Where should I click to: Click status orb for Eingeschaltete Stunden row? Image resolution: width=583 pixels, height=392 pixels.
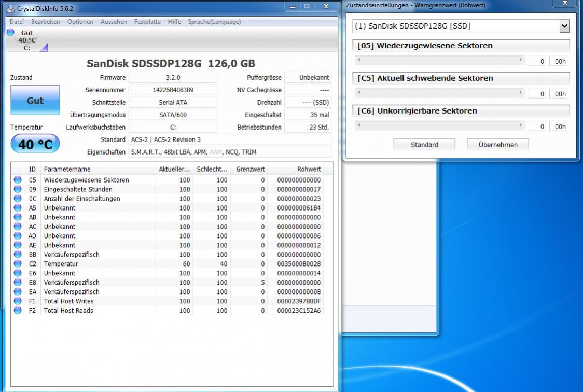[18, 189]
